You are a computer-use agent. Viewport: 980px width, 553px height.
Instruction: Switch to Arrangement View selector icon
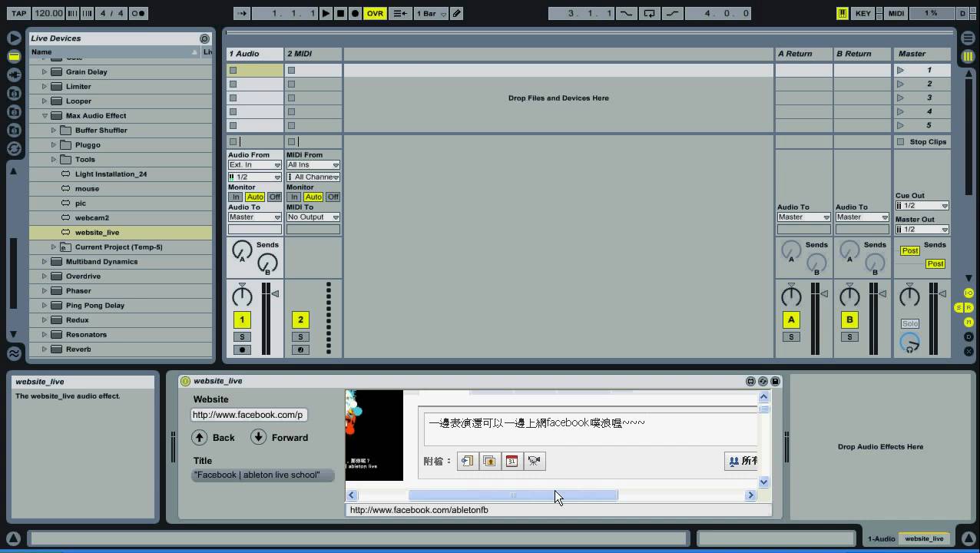point(968,38)
